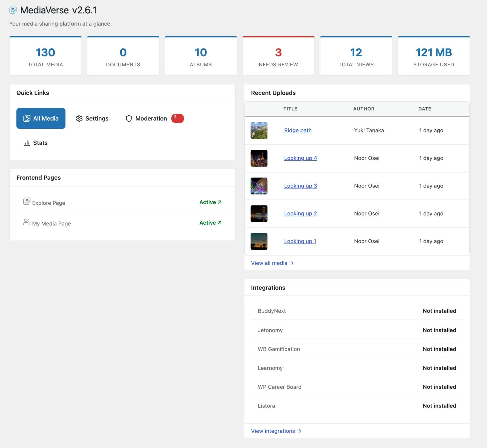Image resolution: width=487 pixels, height=448 pixels.
Task: Open the Looking up 2 thumbnail
Action: click(259, 214)
